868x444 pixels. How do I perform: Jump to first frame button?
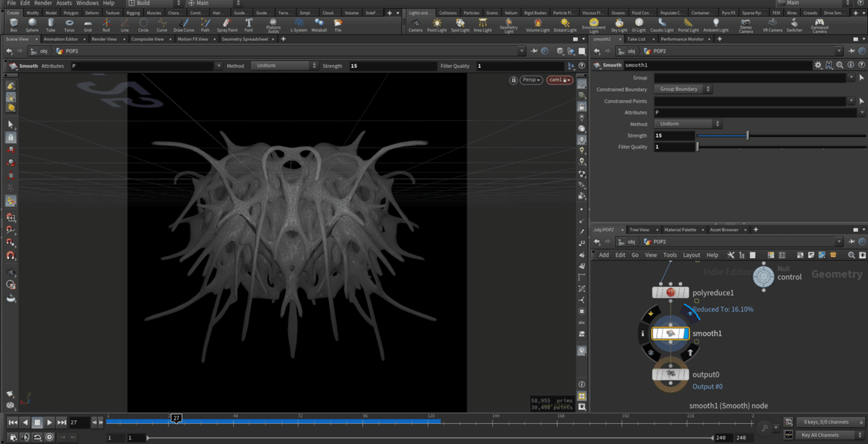pyautogui.click(x=13, y=422)
